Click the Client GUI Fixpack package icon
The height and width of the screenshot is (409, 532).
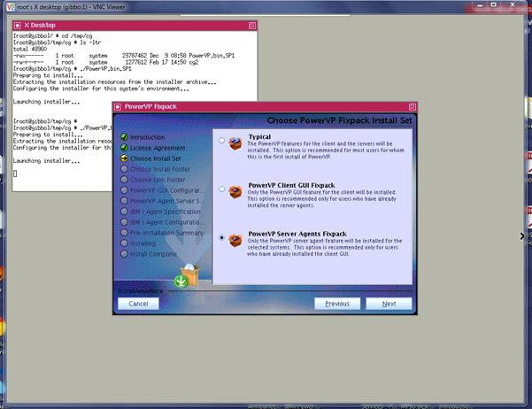pos(235,192)
